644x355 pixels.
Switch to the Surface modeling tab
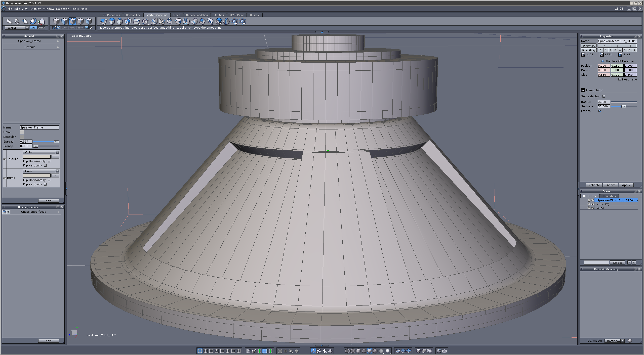[197, 15]
